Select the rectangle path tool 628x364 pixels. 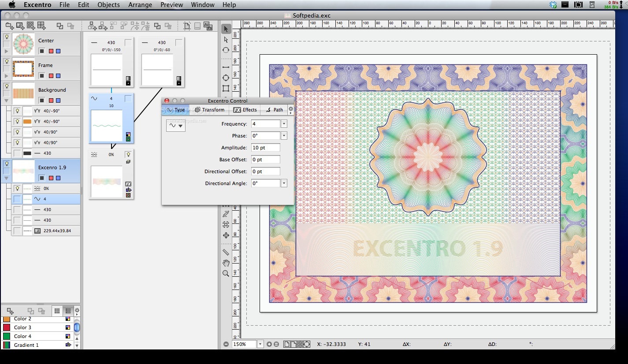226,88
